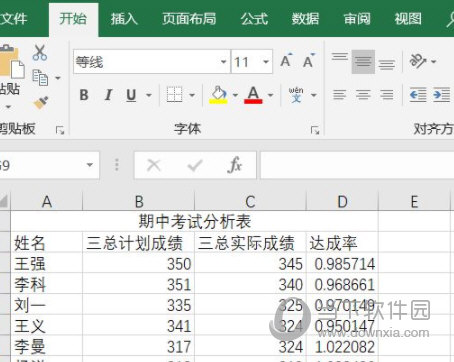Click in the formula bar input
Viewport: 454px width, 362px height.
point(357,165)
